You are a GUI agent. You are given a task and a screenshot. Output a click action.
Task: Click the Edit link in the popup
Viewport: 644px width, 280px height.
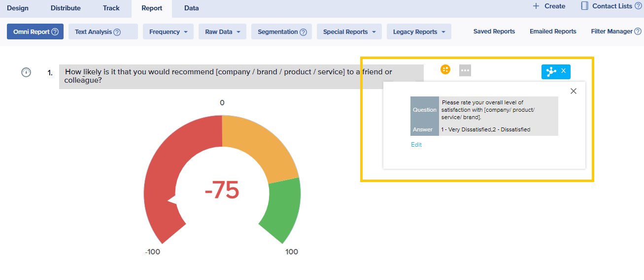tap(416, 145)
